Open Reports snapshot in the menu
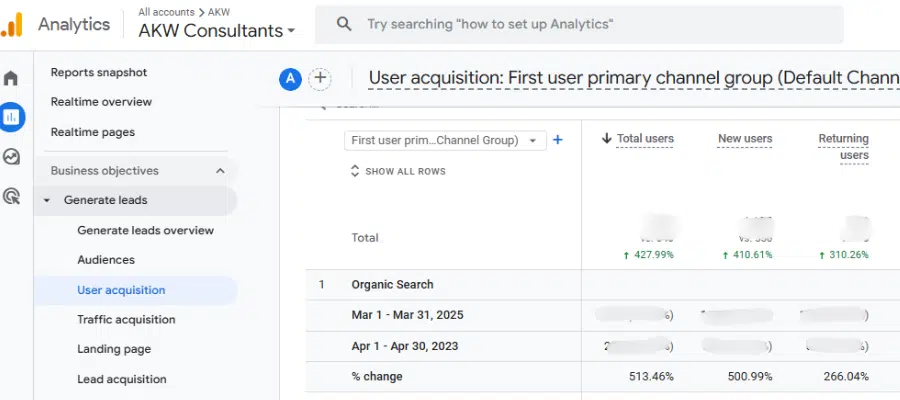900x400 pixels. tap(99, 72)
